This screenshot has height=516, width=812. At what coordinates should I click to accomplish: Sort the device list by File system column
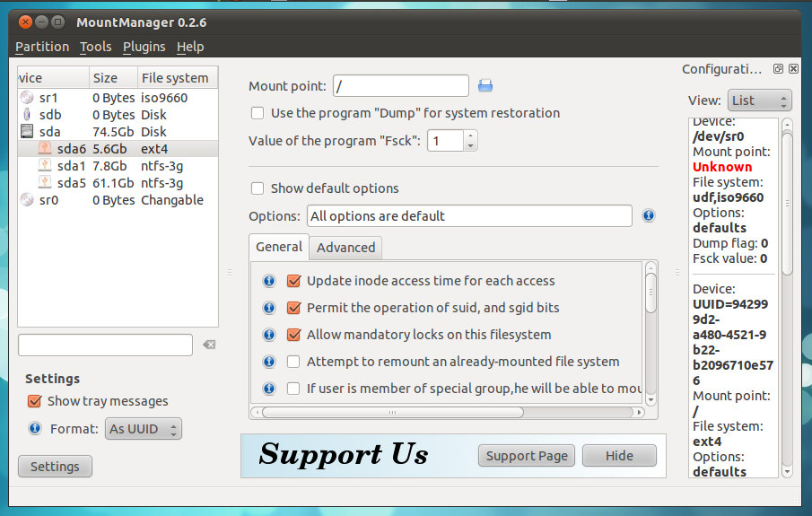click(178, 78)
